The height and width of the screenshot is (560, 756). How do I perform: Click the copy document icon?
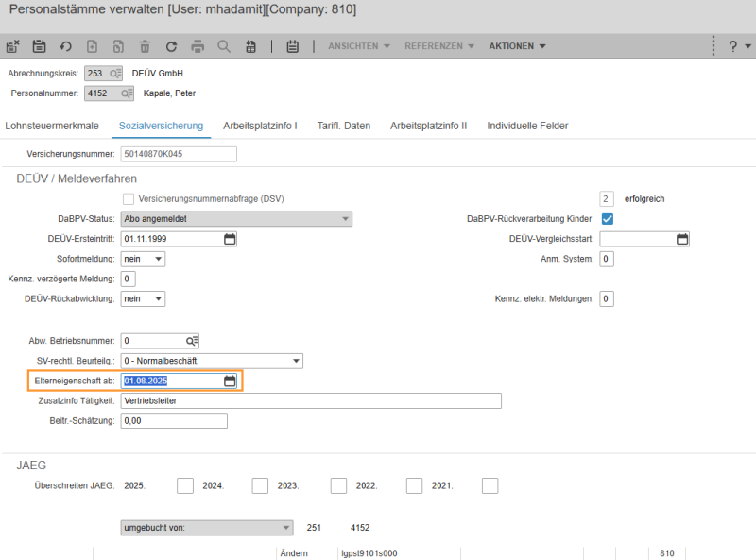pyautogui.click(x=118, y=46)
